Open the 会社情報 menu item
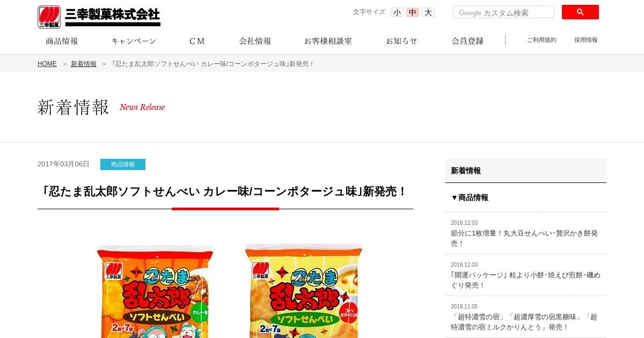644x338 pixels. 255,41
